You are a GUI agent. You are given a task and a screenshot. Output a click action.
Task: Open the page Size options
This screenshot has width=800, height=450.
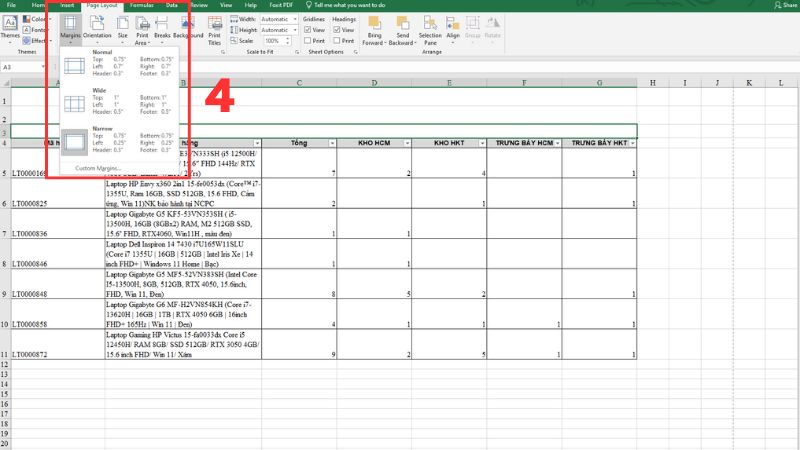click(122, 28)
